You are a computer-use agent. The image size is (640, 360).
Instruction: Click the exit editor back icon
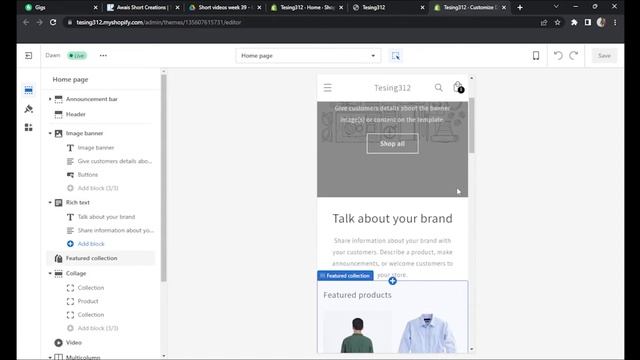pyautogui.click(x=29, y=56)
